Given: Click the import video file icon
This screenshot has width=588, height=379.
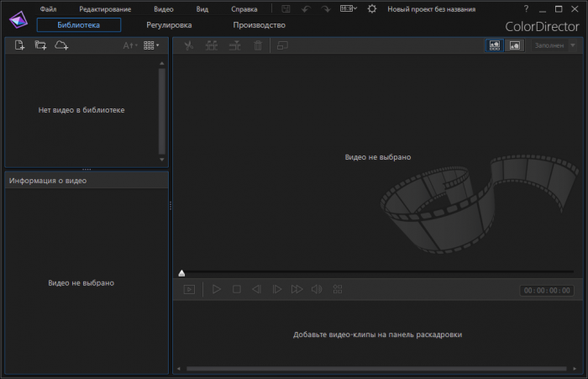Looking at the screenshot, I should click(x=20, y=45).
